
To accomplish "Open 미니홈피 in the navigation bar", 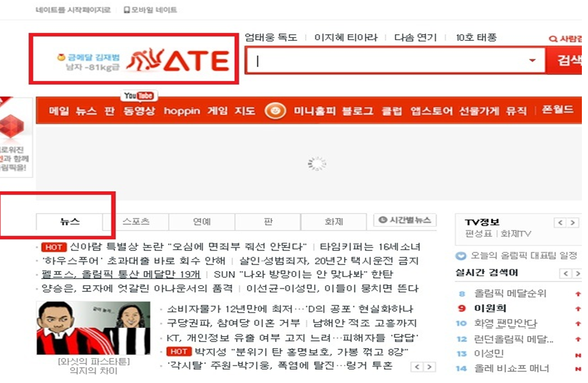I will pyautogui.click(x=314, y=111).
